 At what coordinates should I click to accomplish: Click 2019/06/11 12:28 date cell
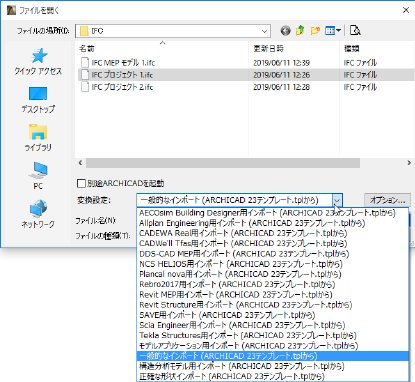281,87
